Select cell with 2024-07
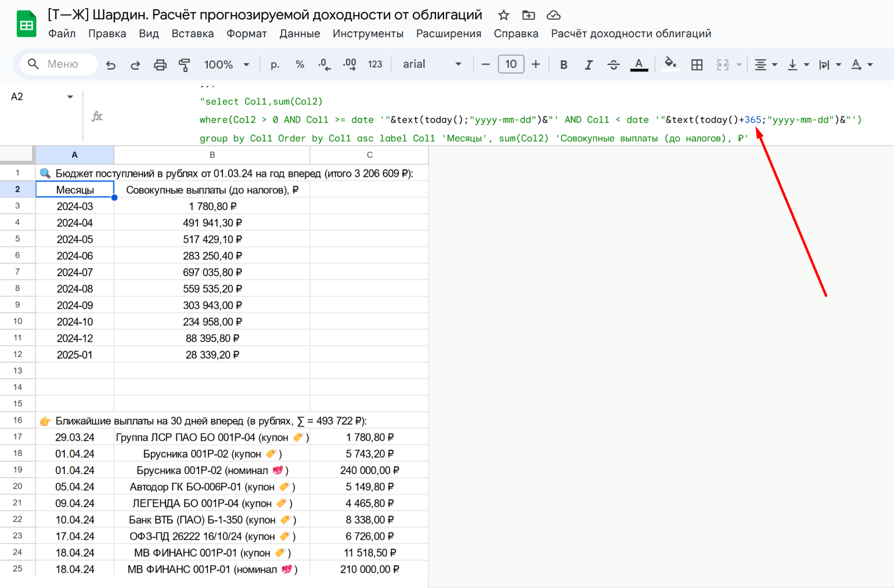Image resolution: width=894 pixels, height=588 pixels. 75,272
